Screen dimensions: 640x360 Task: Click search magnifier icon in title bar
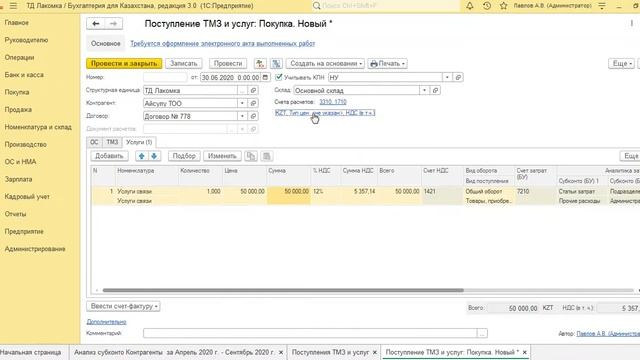tap(316, 6)
